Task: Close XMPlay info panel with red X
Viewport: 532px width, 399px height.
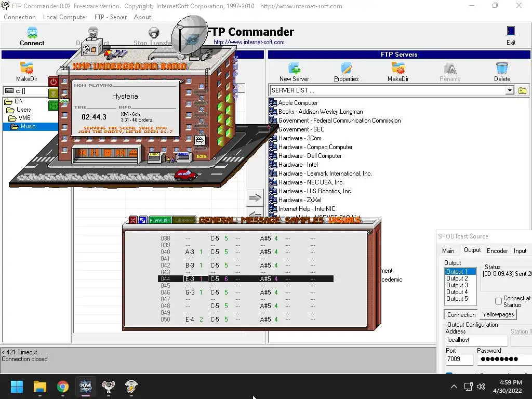Action: pos(132,220)
